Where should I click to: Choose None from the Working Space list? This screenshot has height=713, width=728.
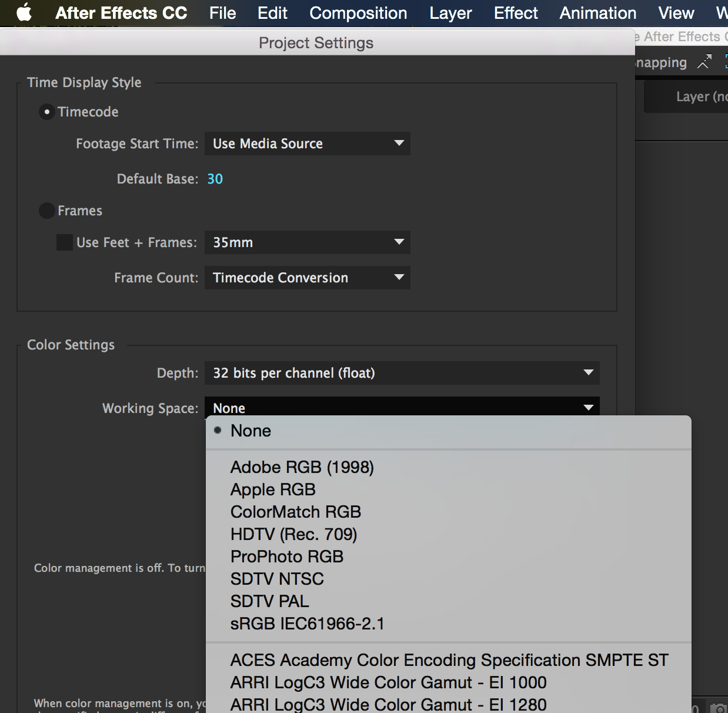pos(449,431)
